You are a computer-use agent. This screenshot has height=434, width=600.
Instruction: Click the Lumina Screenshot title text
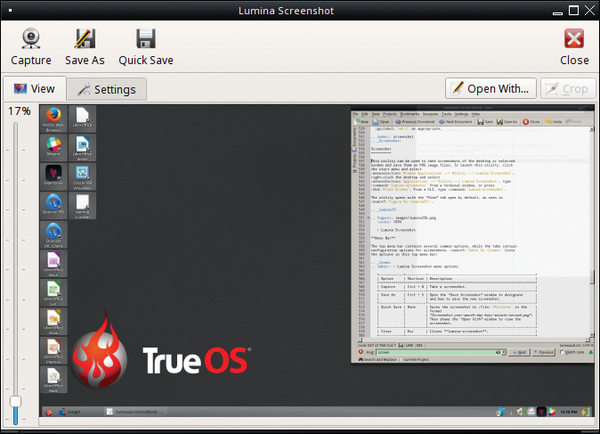pos(286,11)
